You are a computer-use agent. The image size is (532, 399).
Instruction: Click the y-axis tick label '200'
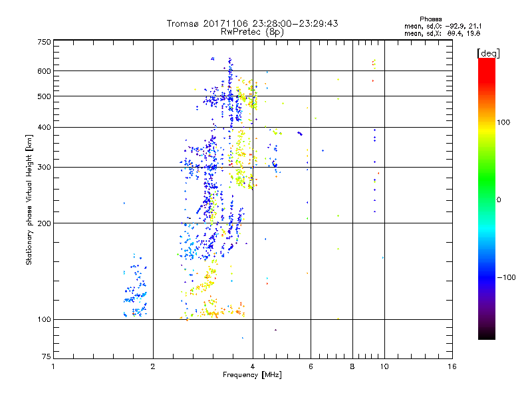pos(44,223)
